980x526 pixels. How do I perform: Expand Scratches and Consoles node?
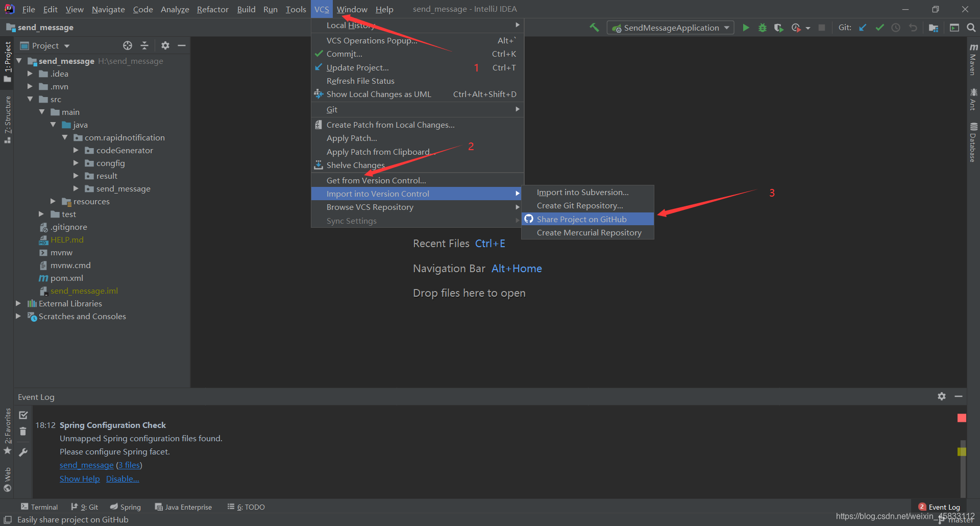(18, 316)
